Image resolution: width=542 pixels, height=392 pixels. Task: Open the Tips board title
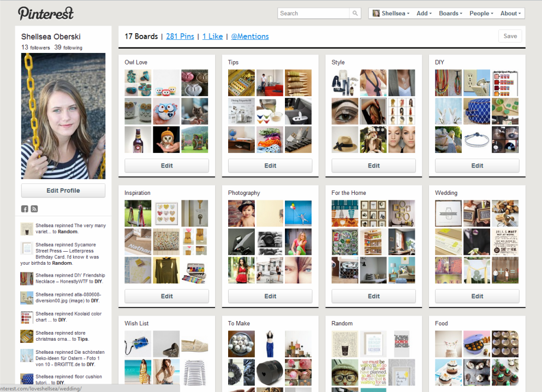[233, 62]
